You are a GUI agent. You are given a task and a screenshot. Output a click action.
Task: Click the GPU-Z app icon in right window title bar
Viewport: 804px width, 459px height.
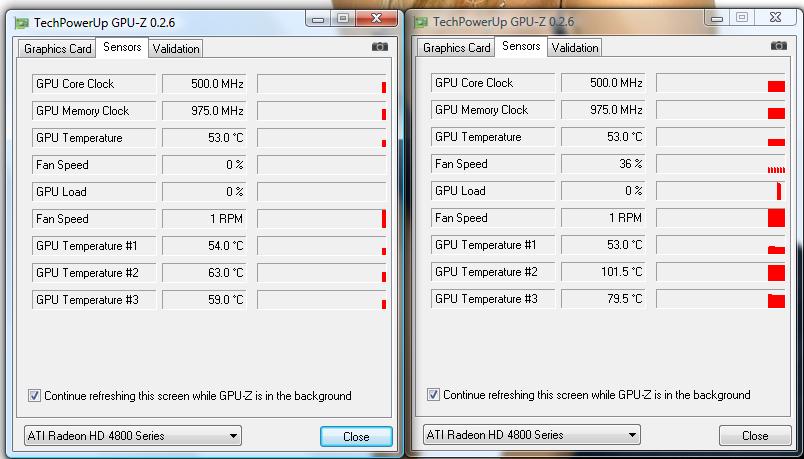420,22
